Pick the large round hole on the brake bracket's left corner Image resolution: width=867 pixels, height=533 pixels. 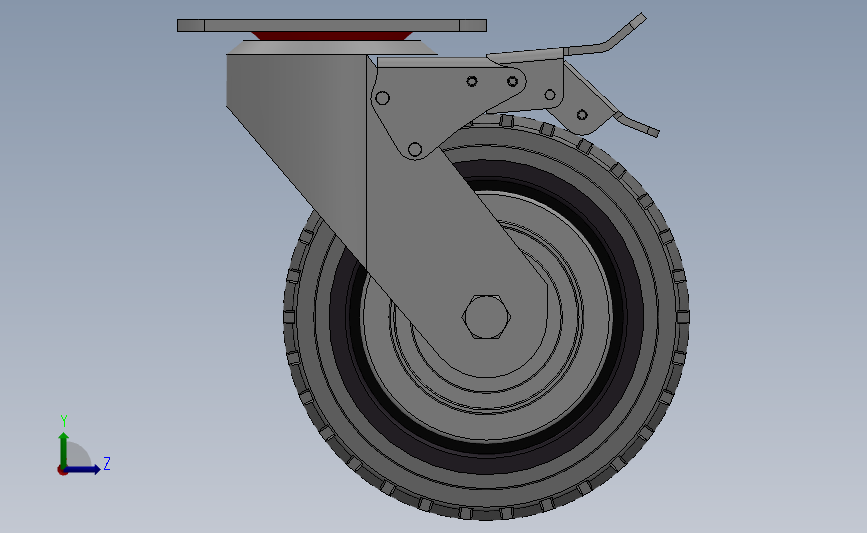(382, 98)
